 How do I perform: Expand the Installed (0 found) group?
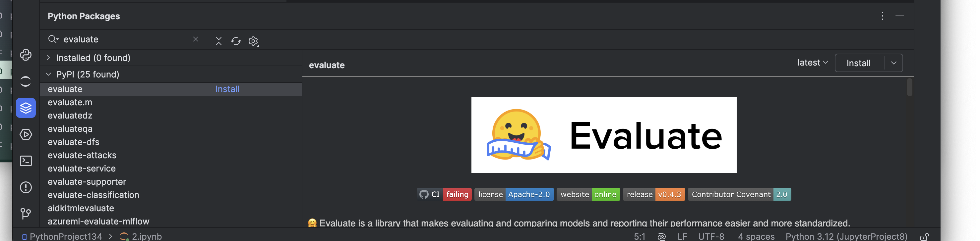coord(48,58)
